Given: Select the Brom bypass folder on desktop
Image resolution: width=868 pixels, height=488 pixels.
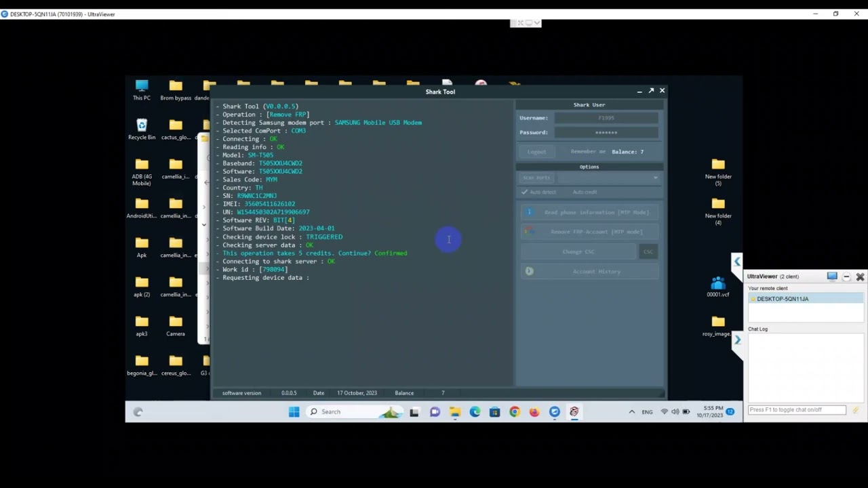Looking at the screenshot, I should pos(176,90).
